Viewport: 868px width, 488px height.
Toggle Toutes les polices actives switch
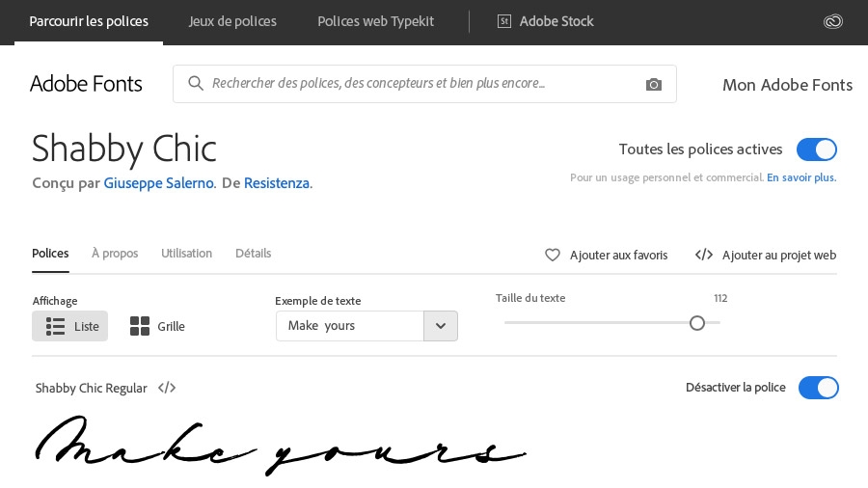[817, 149]
